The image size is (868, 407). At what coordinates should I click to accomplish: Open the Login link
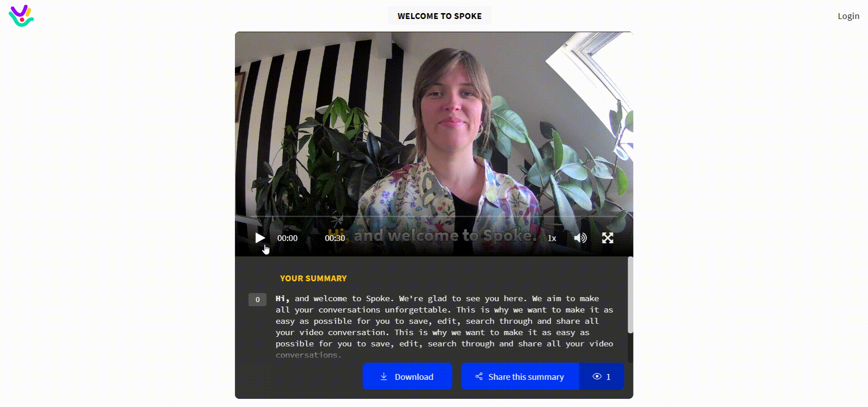848,16
